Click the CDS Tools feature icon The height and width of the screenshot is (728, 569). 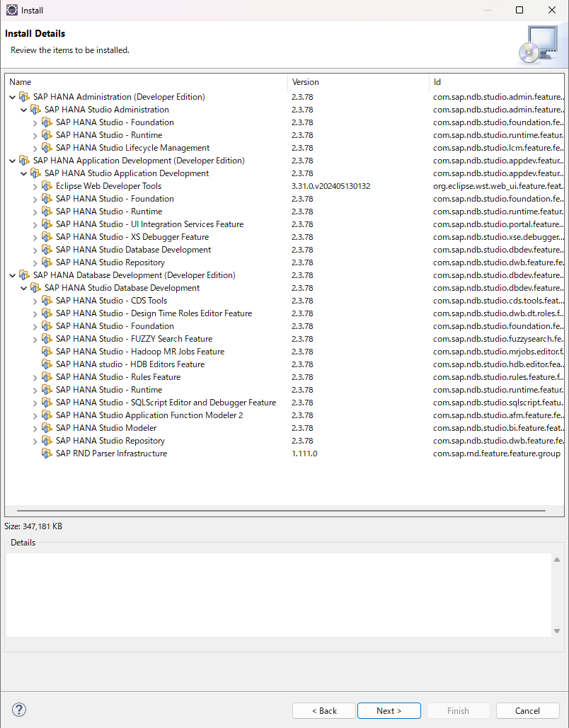tap(47, 301)
